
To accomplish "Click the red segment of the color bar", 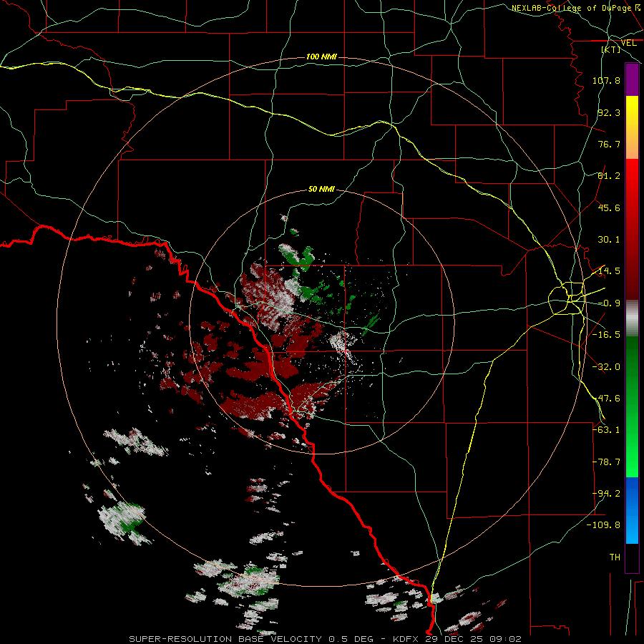I will [632, 229].
